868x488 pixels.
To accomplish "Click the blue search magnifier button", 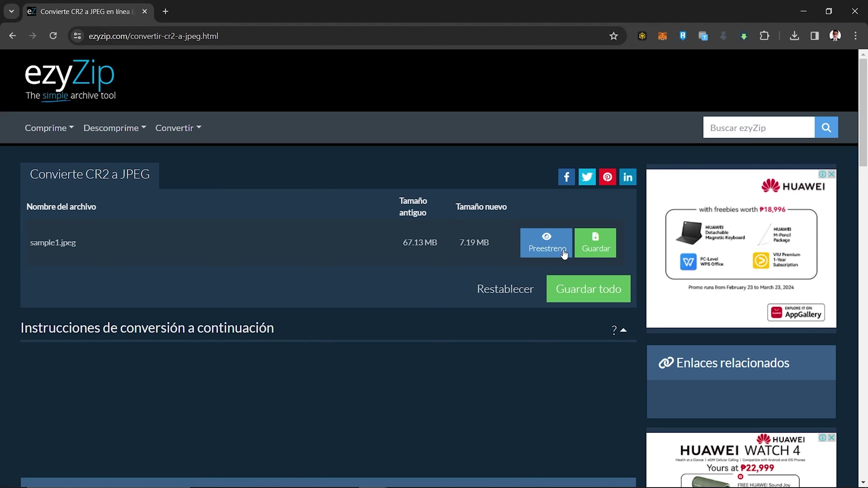I will click(x=826, y=127).
